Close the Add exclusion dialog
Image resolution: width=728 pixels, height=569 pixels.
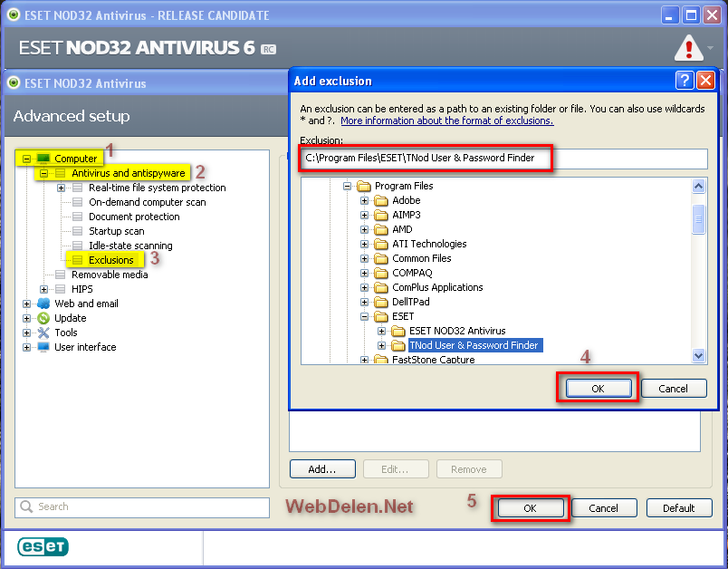[x=705, y=81]
